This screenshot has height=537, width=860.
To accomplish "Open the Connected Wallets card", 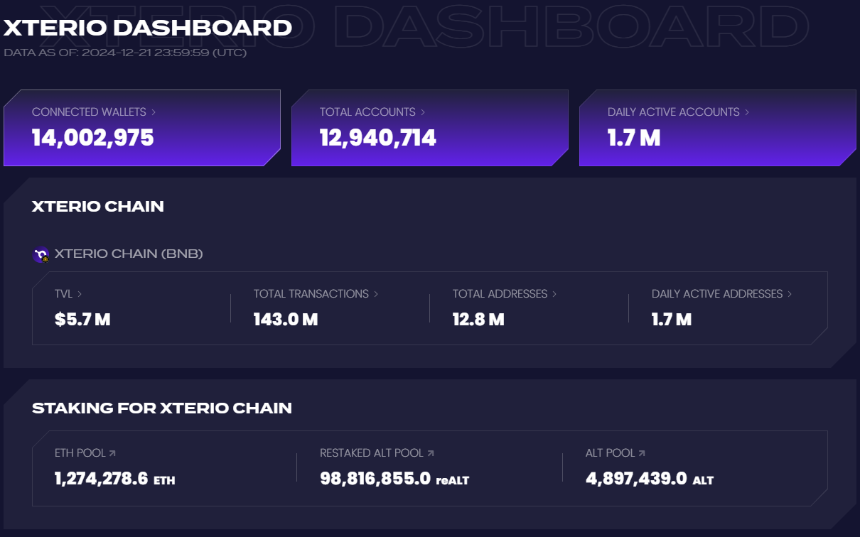I will tap(142, 127).
